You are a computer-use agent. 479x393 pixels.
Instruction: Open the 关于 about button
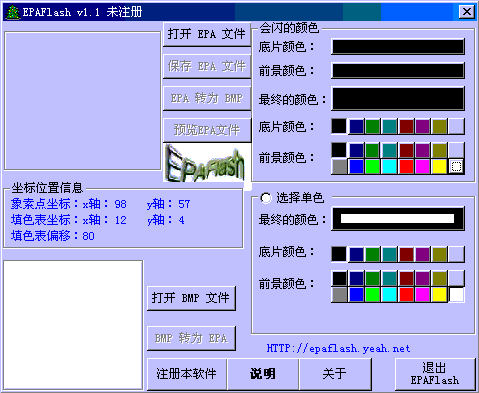pyautogui.click(x=335, y=374)
